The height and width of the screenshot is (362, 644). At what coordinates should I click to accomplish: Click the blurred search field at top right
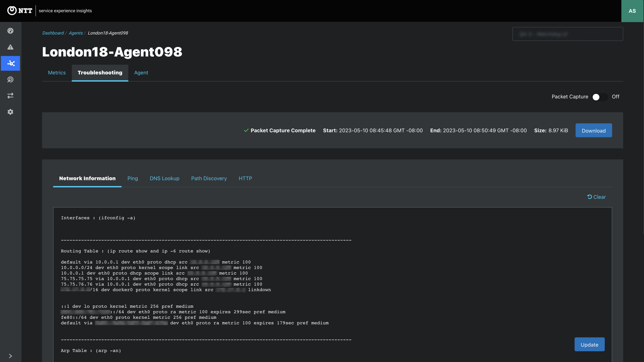(568, 34)
